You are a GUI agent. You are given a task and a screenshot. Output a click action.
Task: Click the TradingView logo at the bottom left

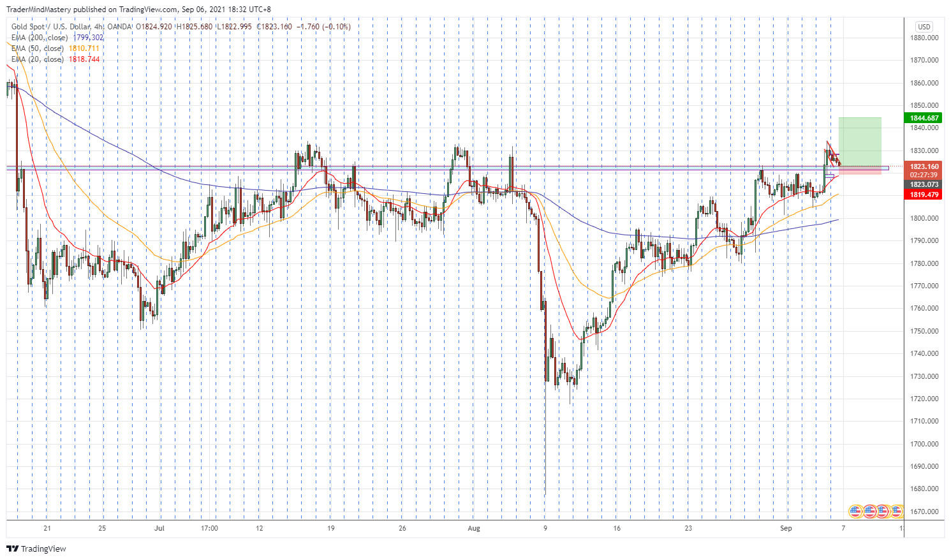pos(36,549)
